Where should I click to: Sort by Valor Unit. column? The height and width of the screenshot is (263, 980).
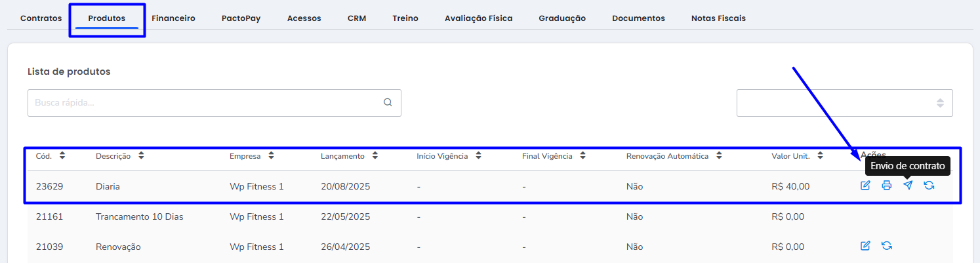[820, 156]
